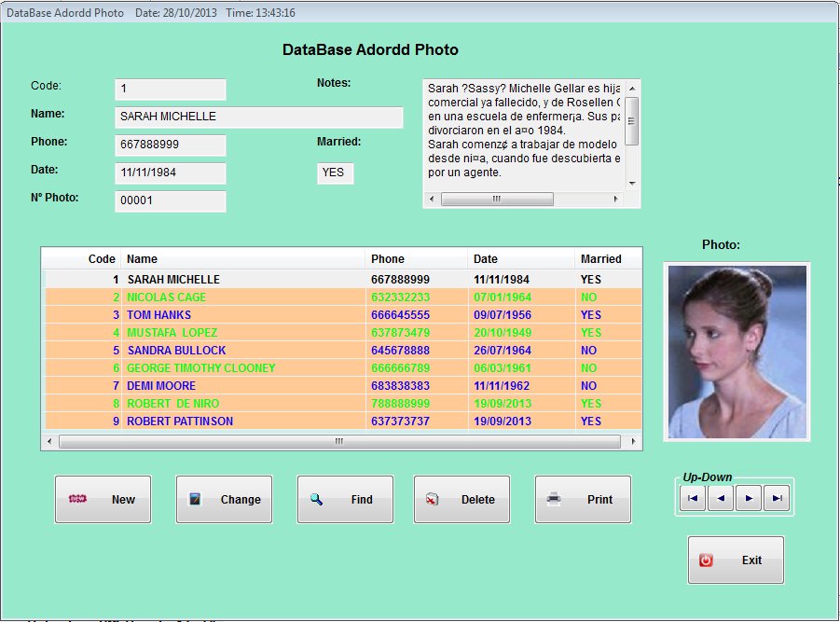Screen dimensions: 840x622
Task: Select the Married YES field
Action: point(335,173)
